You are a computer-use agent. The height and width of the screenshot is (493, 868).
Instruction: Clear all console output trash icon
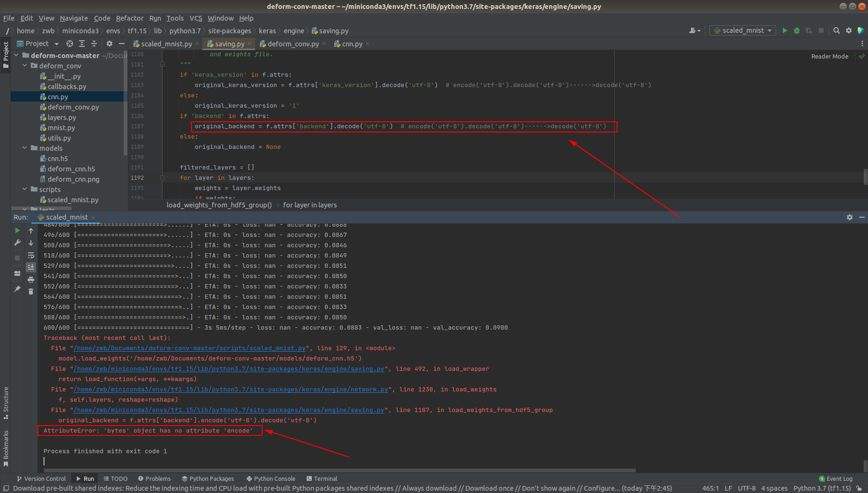click(31, 292)
